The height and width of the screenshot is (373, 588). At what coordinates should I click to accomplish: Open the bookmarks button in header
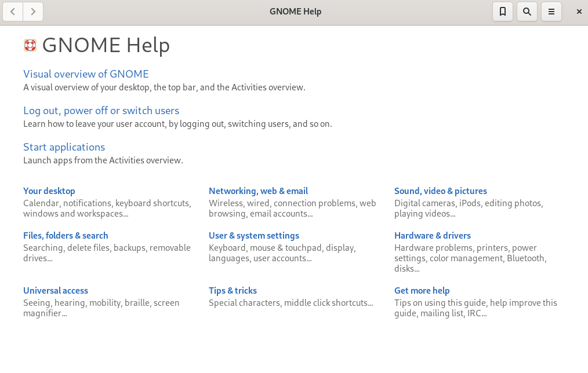[502, 12]
